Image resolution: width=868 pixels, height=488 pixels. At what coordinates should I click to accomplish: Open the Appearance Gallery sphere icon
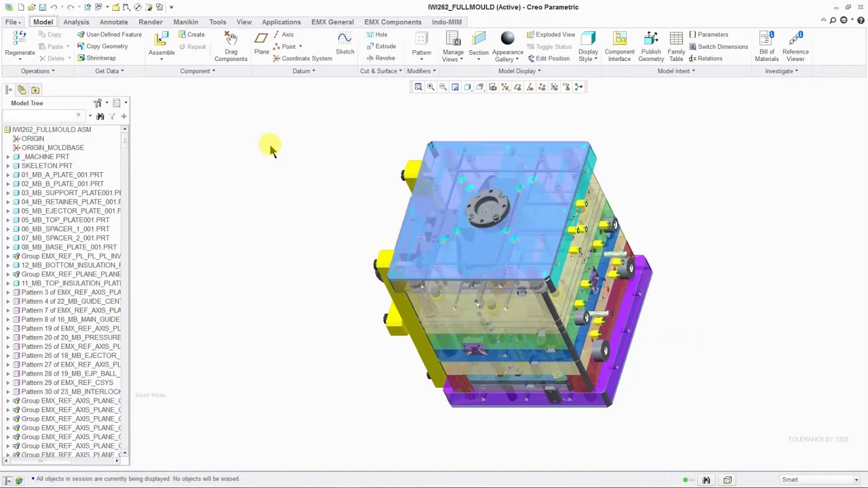507,39
